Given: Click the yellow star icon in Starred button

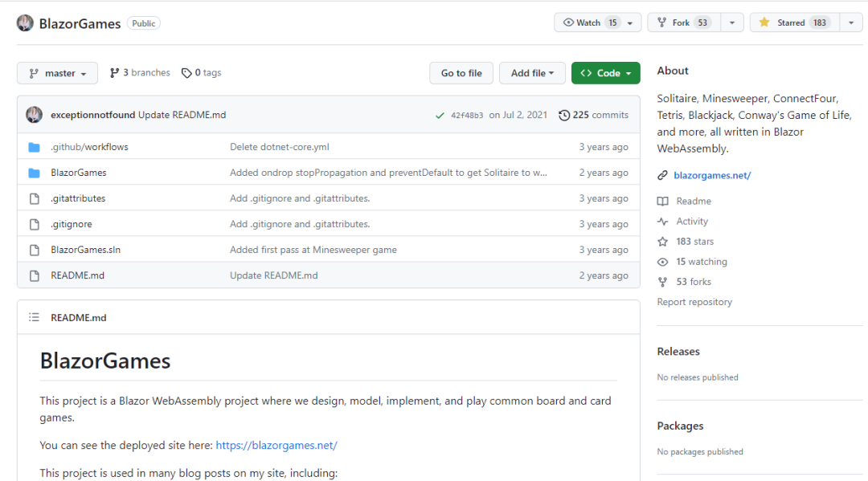Looking at the screenshot, I should [x=764, y=22].
